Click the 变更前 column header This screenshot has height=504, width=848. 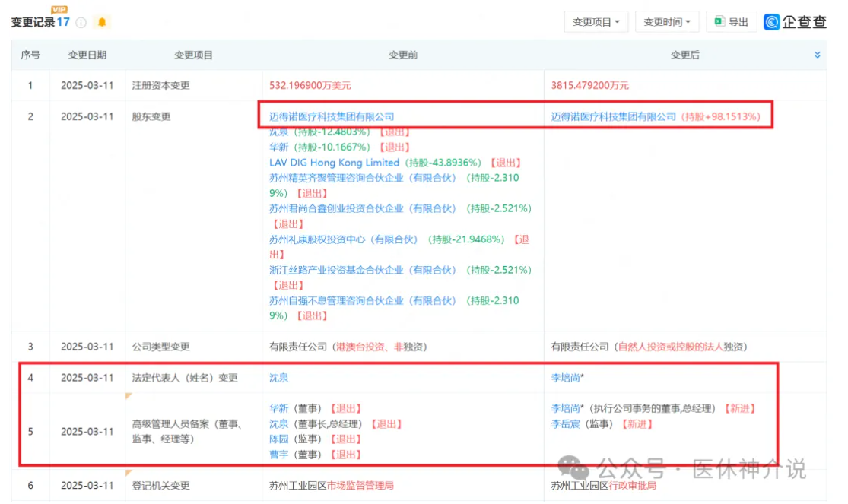pos(403,55)
